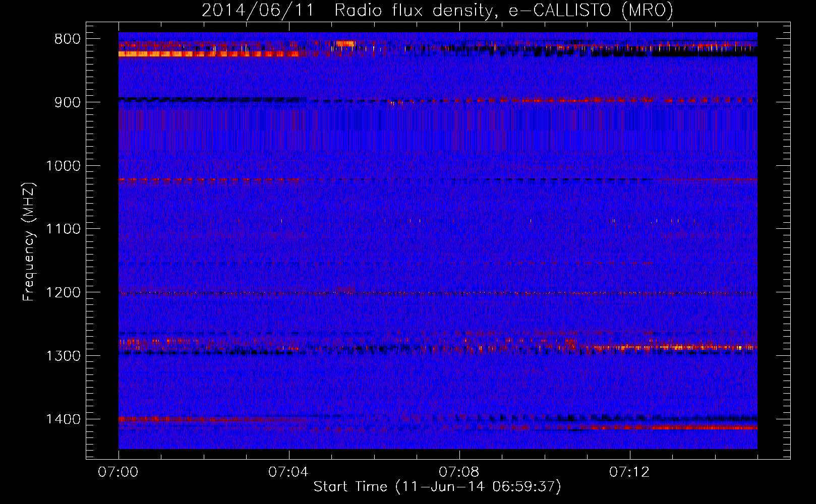Click the 07:12 time tick label

(x=629, y=472)
